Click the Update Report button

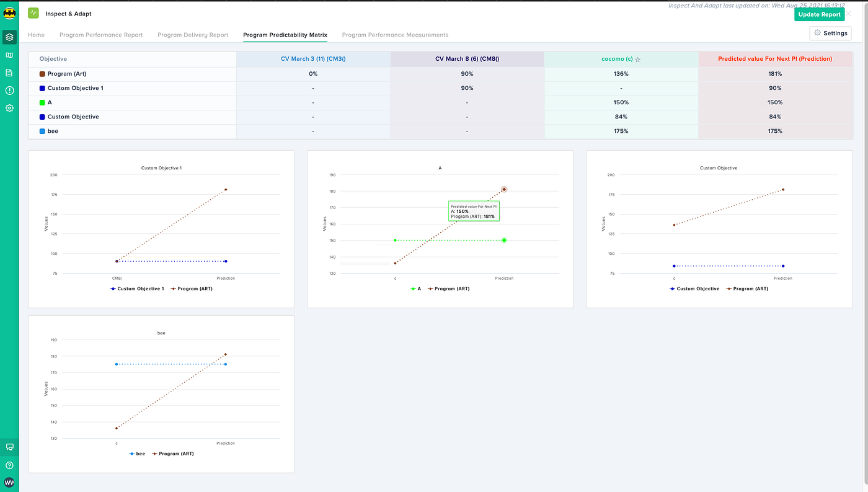819,13
